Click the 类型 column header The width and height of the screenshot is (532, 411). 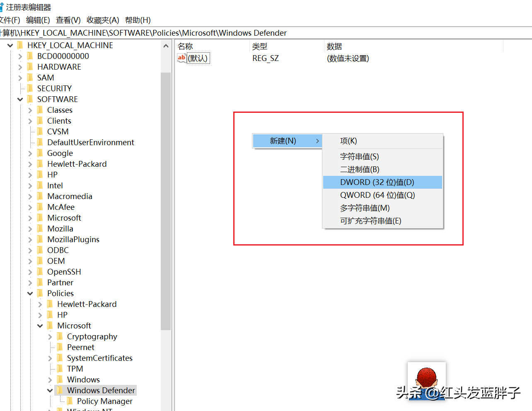287,46
